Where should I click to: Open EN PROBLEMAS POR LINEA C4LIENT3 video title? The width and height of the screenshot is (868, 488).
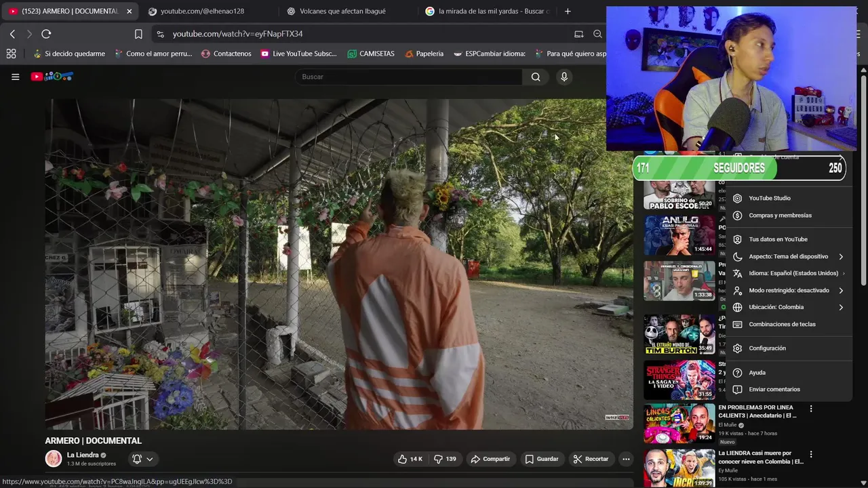tap(757, 411)
